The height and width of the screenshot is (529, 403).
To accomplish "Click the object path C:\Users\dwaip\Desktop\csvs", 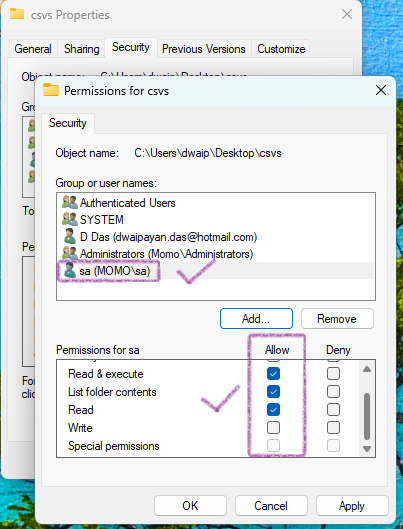I will (208, 153).
